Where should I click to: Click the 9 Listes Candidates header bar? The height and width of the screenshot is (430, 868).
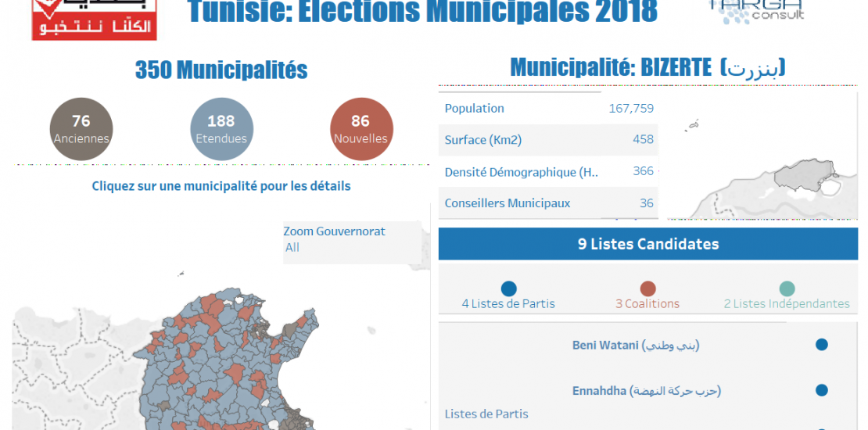(x=648, y=244)
